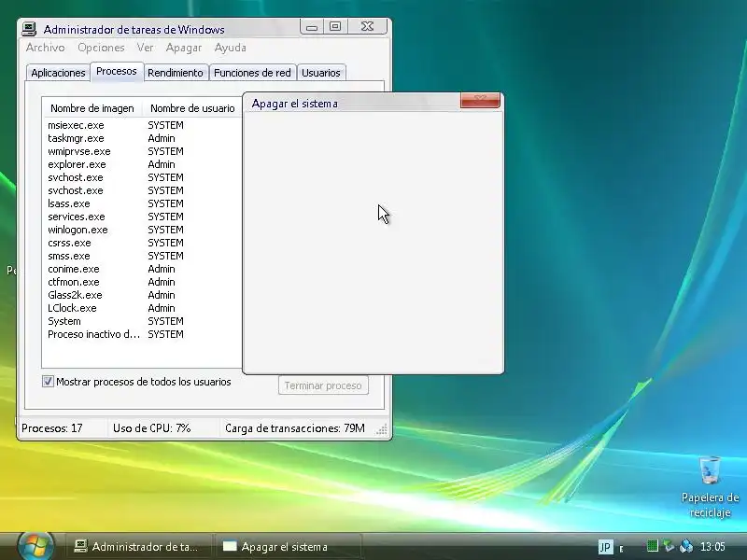Open the Papelera de reciclaje desktop icon
This screenshot has height=560, width=747.
pos(710,487)
